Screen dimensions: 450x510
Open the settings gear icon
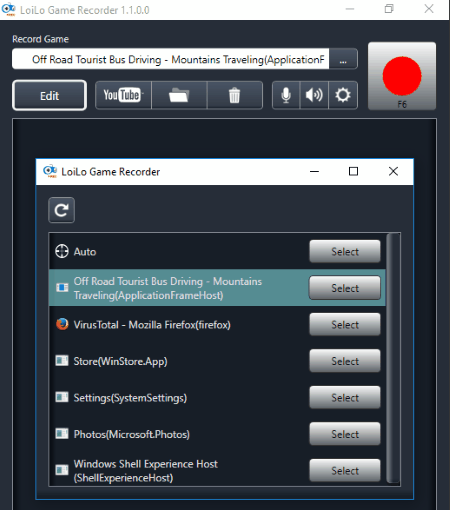coord(343,95)
